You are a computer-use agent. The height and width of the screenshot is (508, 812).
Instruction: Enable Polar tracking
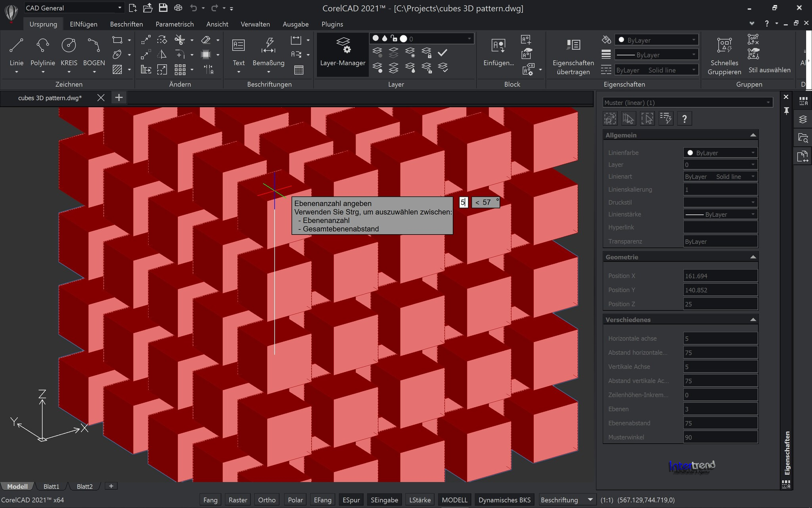click(x=295, y=500)
